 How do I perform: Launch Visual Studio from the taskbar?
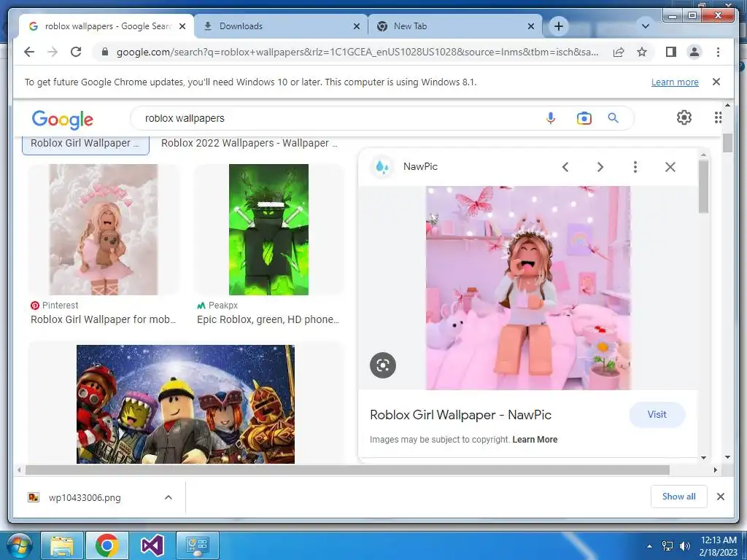152,545
